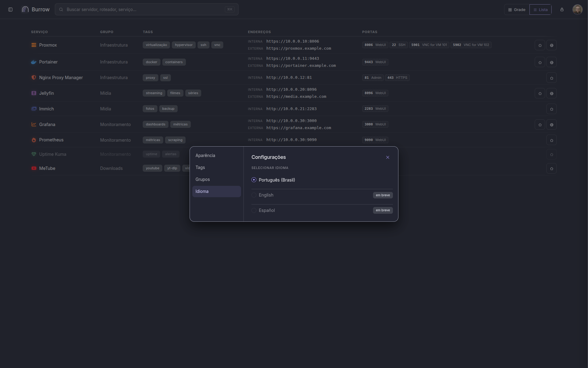Screen dimensions: 588x368
Task: Click the MeTube video icon
Action: tap(34, 168)
